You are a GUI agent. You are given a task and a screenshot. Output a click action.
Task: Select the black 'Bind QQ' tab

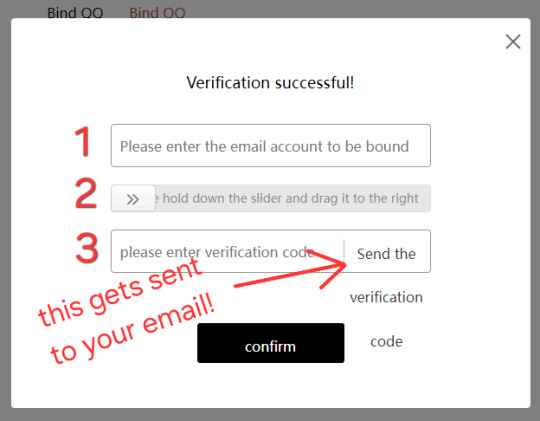click(75, 13)
